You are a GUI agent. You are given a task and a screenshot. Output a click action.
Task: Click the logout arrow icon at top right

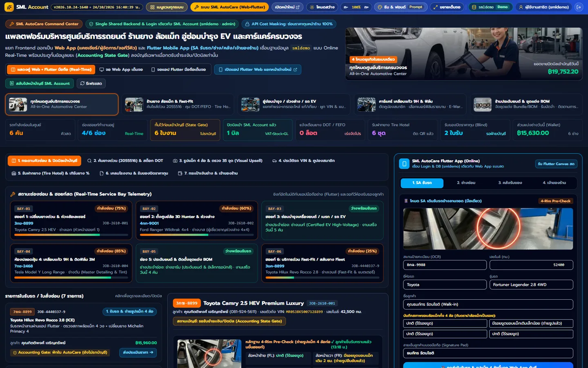(x=579, y=7)
